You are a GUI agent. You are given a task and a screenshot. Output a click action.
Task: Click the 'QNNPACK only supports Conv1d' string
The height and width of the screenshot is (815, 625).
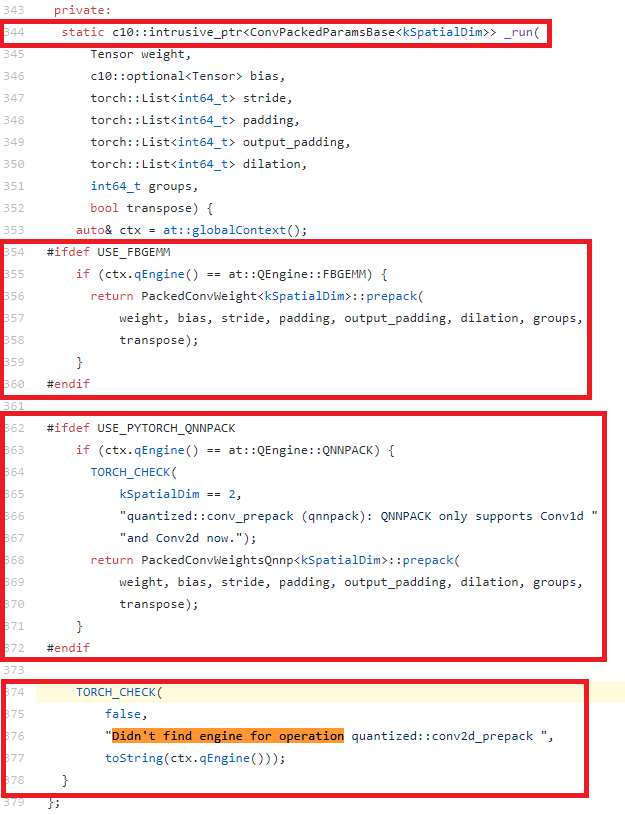[x=482, y=516]
